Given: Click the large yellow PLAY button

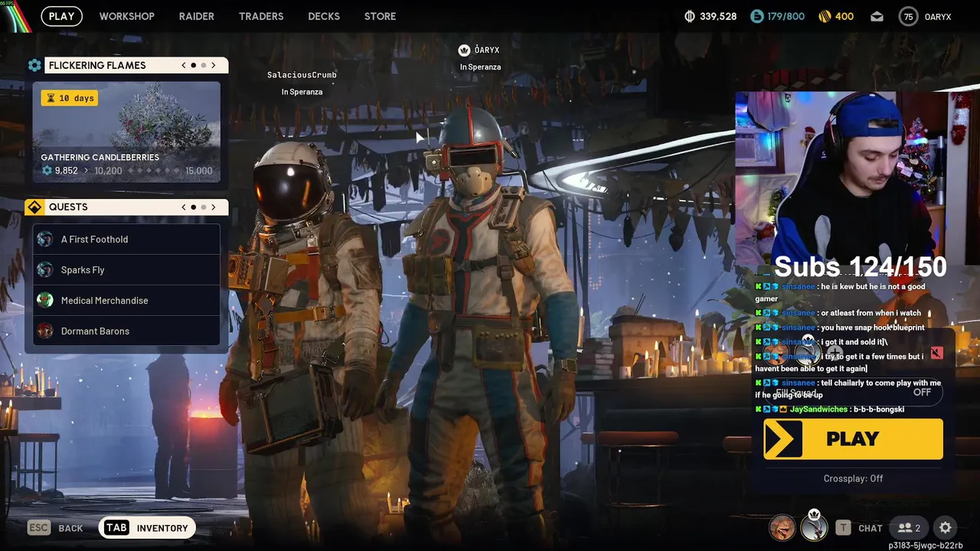Looking at the screenshot, I should [x=853, y=439].
